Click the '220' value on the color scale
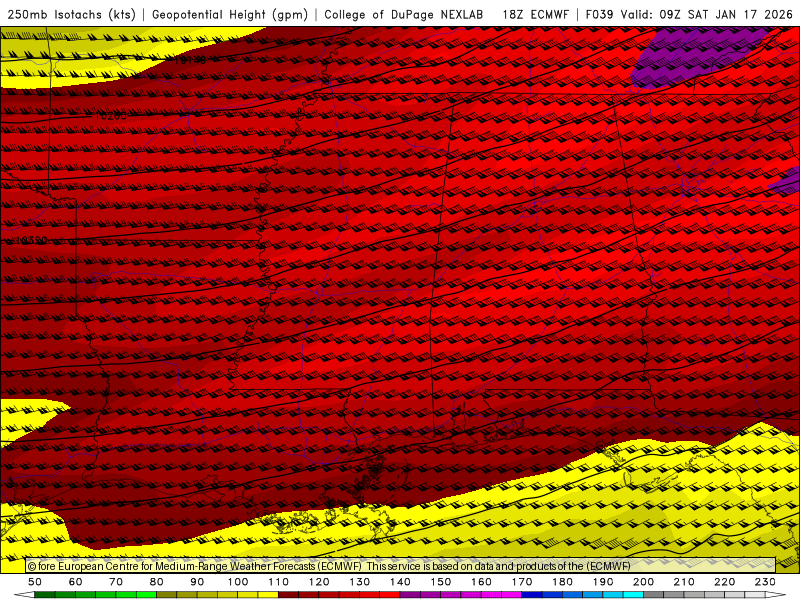 point(724,582)
